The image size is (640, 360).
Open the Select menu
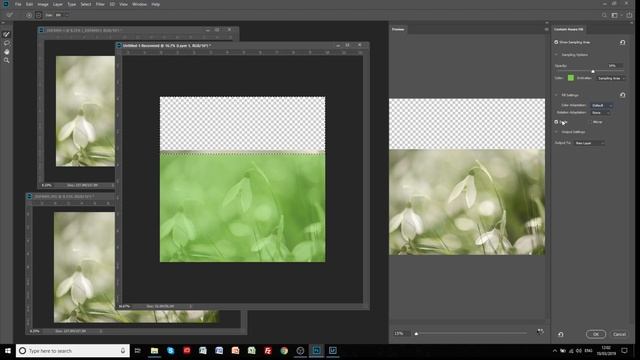pyautogui.click(x=86, y=4)
